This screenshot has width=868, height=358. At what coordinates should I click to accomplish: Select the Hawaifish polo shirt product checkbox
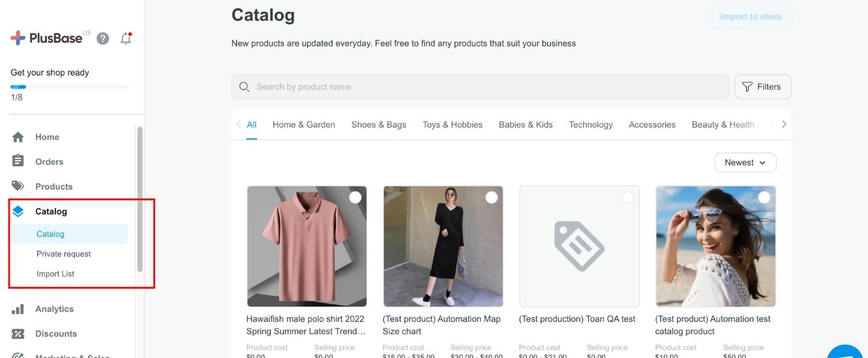[355, 197]
